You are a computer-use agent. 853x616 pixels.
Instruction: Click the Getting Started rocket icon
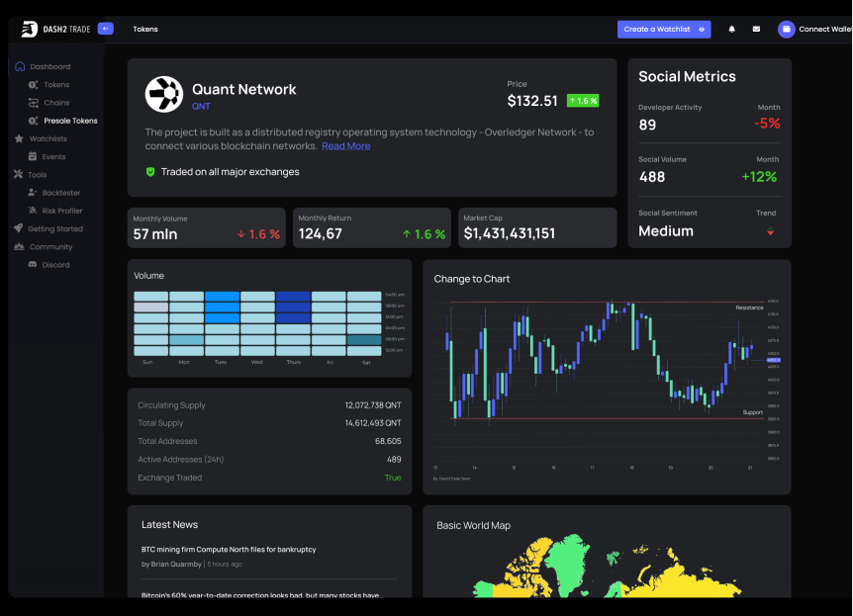pos(19,228)
